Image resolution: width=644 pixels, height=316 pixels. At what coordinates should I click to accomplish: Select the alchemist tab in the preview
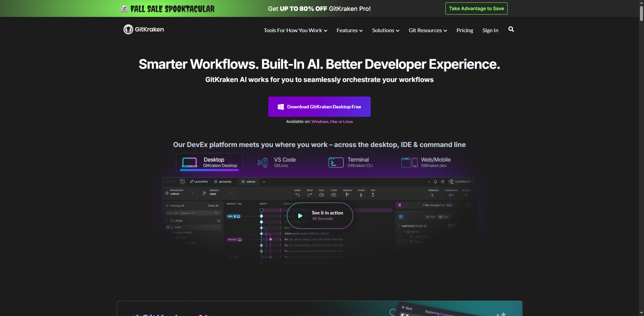[x=223, y=182]
